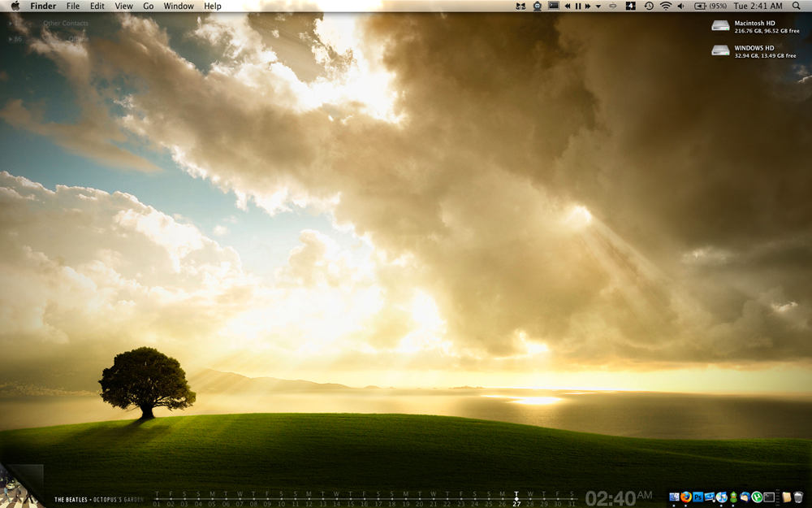Pause playback from the menu bar
The height and width of the screenshot is (508, 812).
click(578, 7)
